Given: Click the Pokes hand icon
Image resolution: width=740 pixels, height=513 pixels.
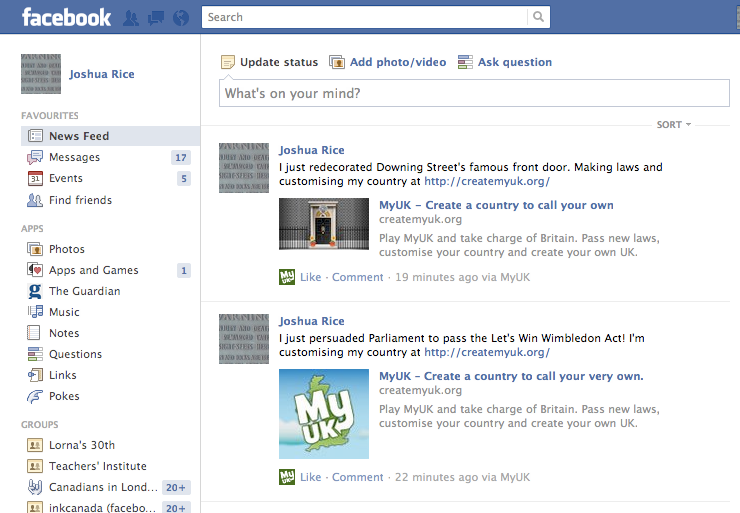Looking at the screenshot, I should [35, 396].
